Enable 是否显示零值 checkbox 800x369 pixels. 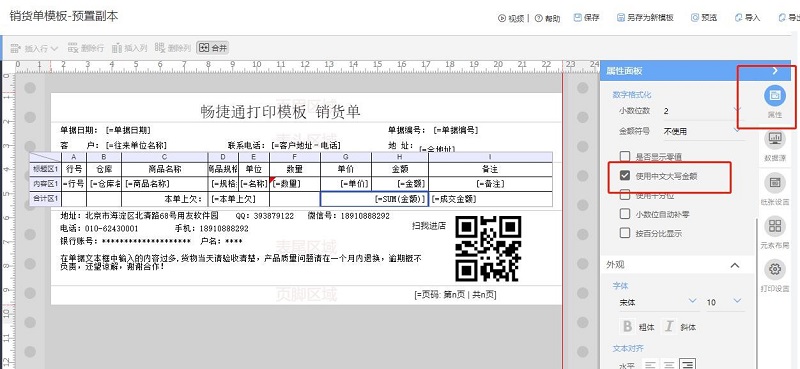624,156
